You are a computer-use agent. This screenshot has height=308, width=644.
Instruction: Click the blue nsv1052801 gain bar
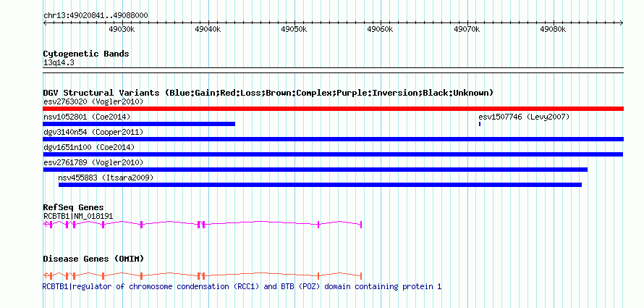point(139,124)
